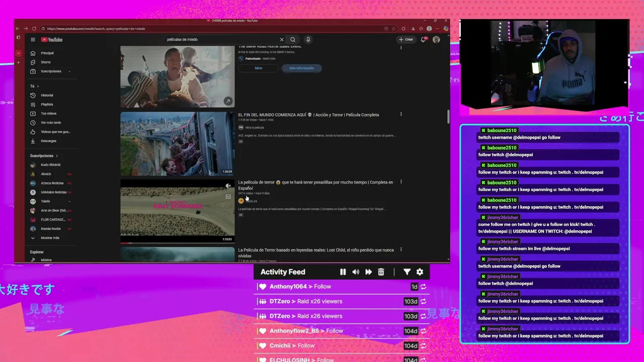Open options menu of BMW ad
Viewport: 644px width, 362px height.
(x=401, y=47)
